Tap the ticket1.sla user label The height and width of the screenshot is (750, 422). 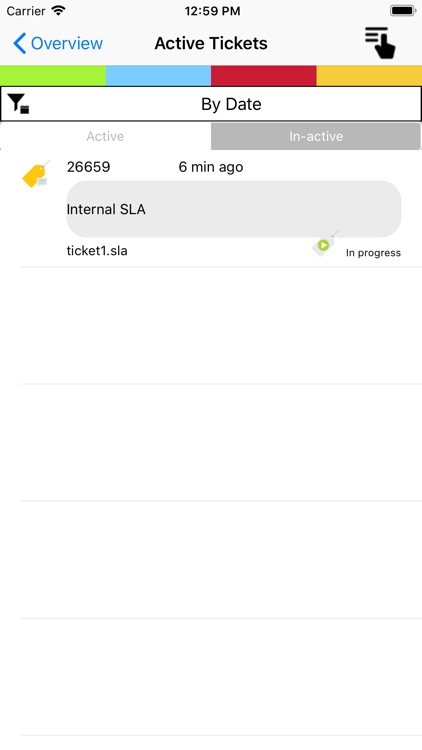[97, 251]
